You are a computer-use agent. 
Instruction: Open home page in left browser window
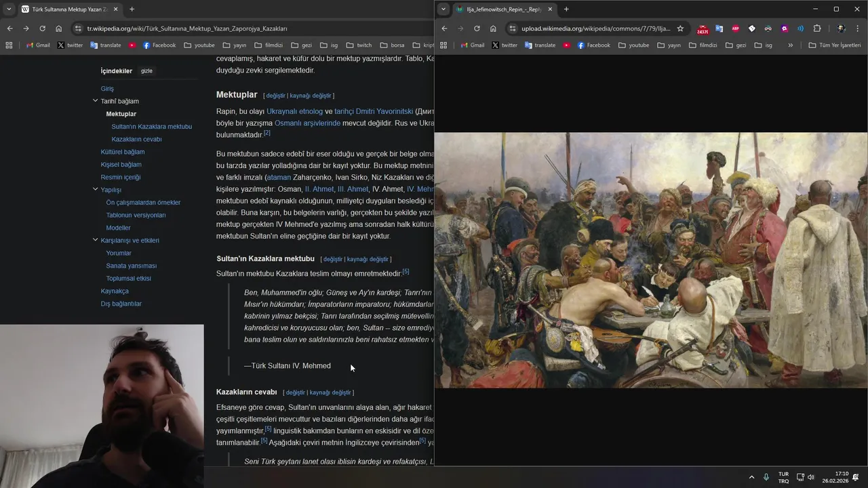coord(58,28)
